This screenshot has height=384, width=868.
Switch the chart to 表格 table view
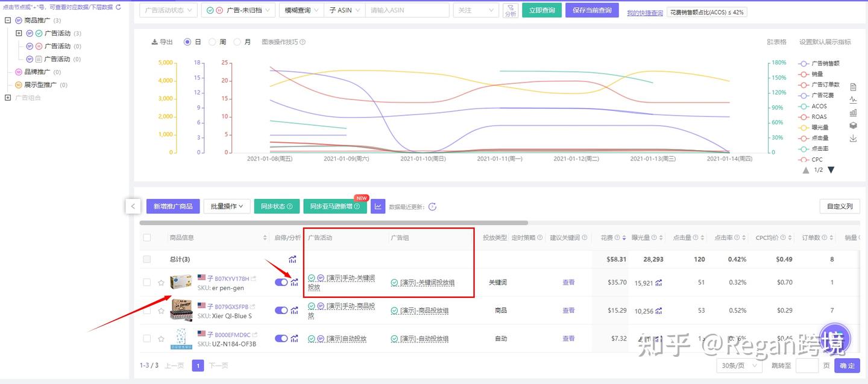(x=777, y=42)
